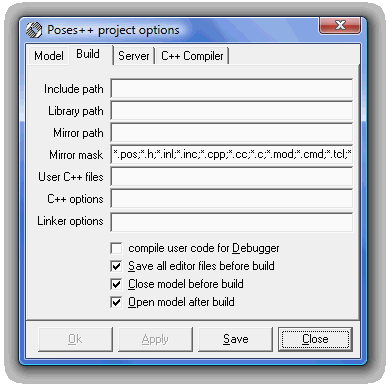Click the Save button

235,339
